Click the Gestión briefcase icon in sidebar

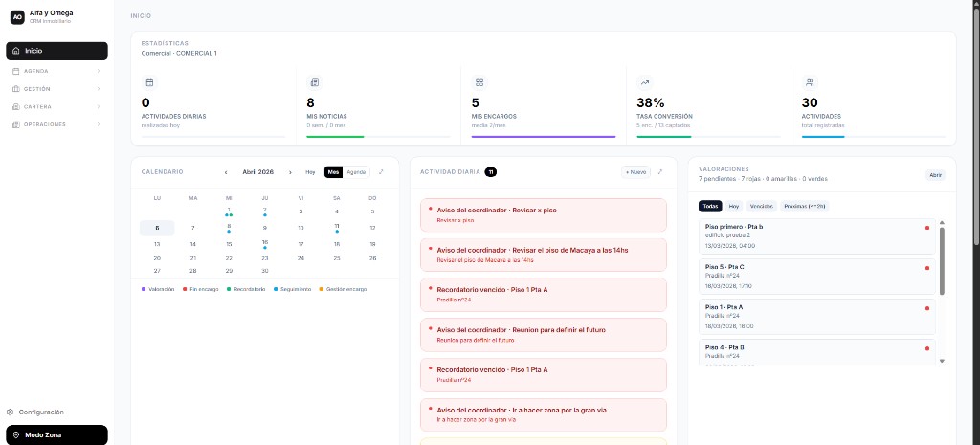[x=16, y=89]
